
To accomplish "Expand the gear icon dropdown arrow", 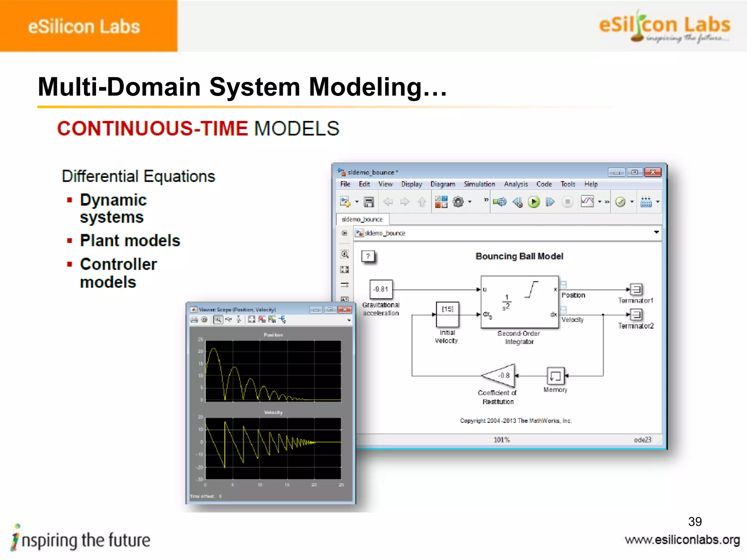I will [x=470, y=202].
